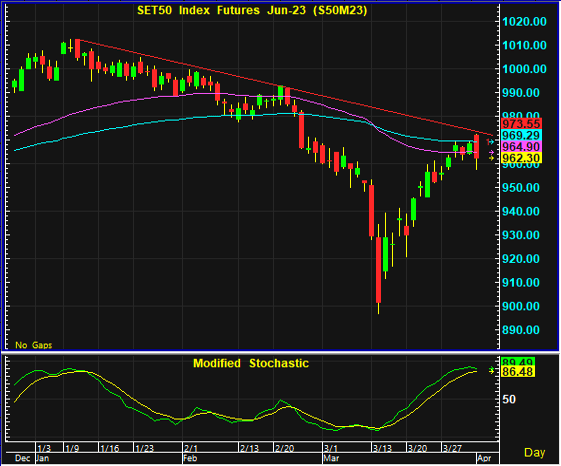Screen dimensions: 561x466
Task: Select the cyan 969.29 price label
Action: (521, 135)
